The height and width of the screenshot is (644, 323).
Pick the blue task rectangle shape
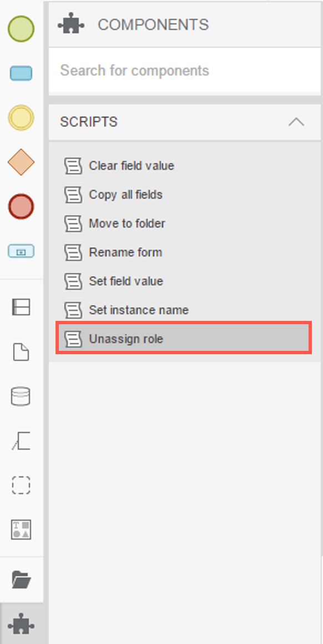(21, 73)
